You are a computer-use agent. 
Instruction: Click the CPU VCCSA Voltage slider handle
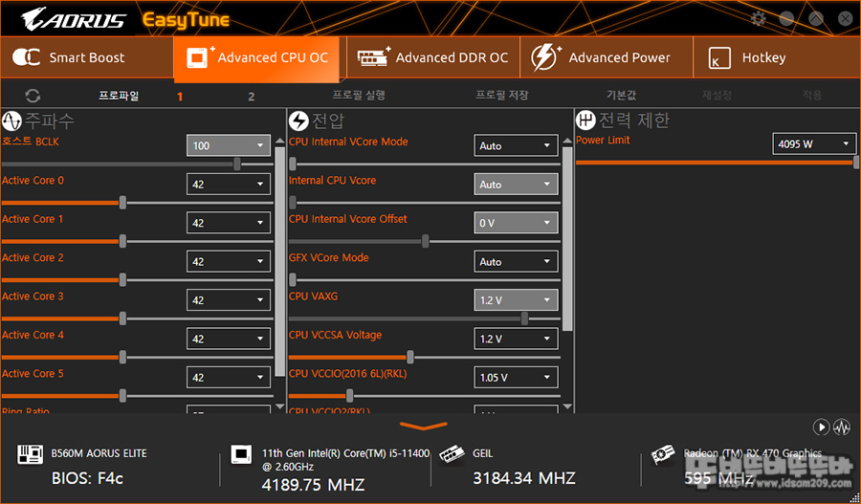(410, 357)
